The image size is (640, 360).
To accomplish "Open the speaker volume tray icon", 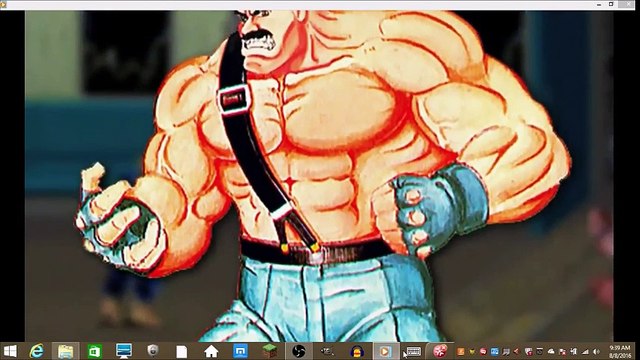I will click(596, 351).
